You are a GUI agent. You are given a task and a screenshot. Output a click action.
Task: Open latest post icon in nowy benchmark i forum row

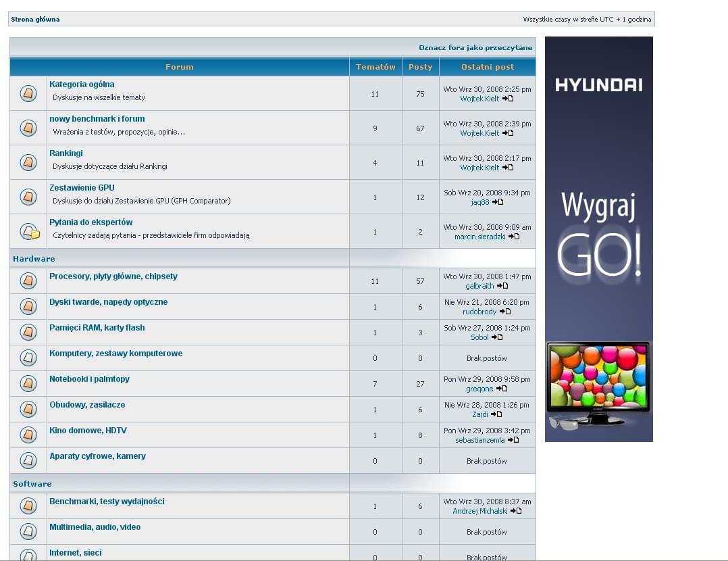click(508, 133)
